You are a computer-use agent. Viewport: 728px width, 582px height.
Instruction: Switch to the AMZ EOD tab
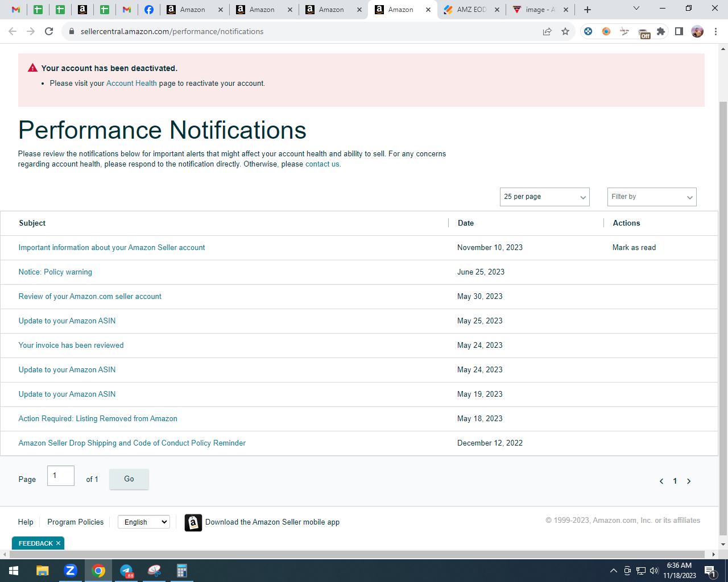(471, 10)
